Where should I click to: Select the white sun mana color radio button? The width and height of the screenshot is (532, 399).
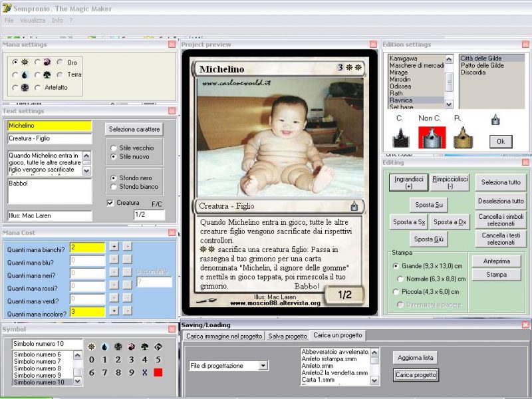tap(15, 62)
